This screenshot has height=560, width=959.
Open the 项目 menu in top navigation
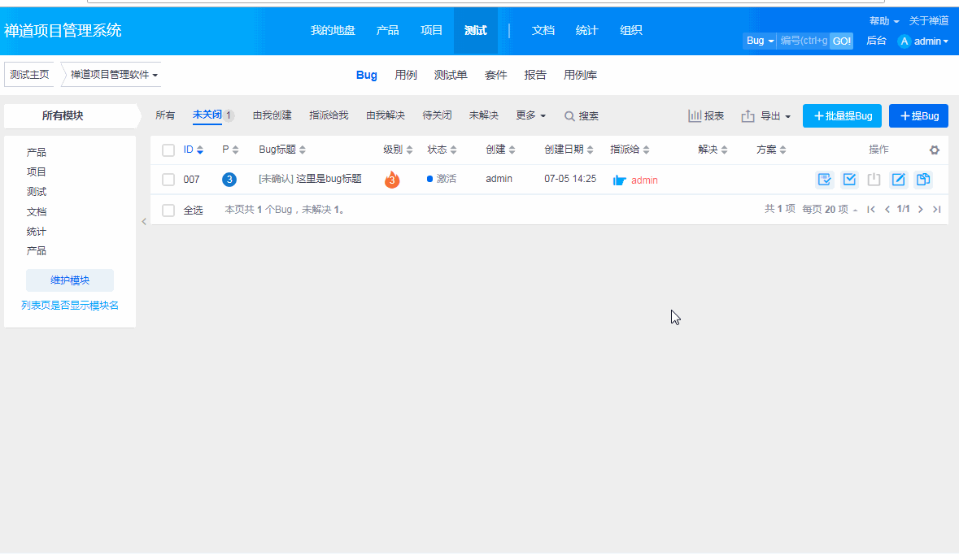[x=431, y=30]
